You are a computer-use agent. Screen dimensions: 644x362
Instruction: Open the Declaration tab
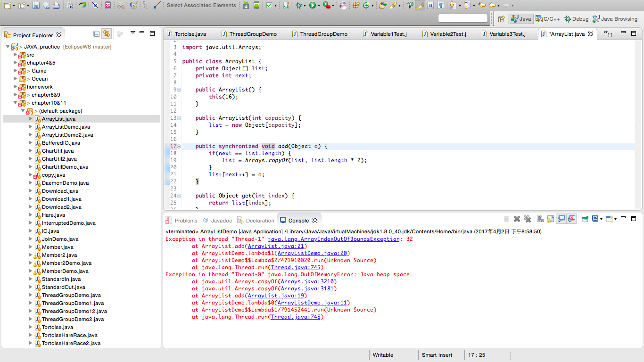pyautogui.click(x=256, y=220)
